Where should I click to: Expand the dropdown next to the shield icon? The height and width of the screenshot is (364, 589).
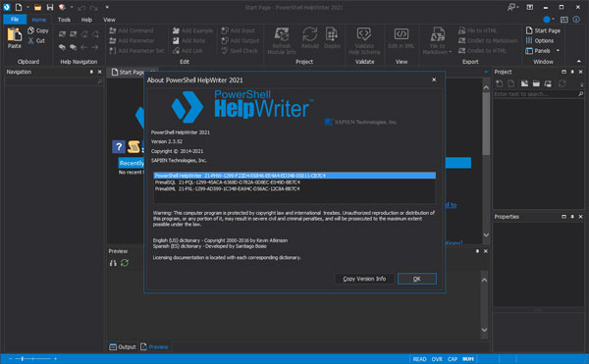[x=72, y=7]
